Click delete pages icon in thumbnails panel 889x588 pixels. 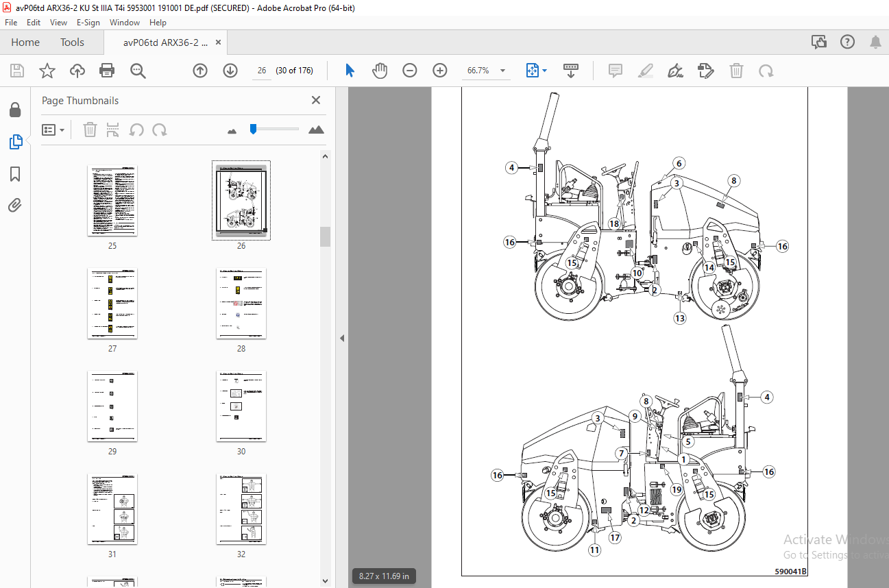coord(90,130)
